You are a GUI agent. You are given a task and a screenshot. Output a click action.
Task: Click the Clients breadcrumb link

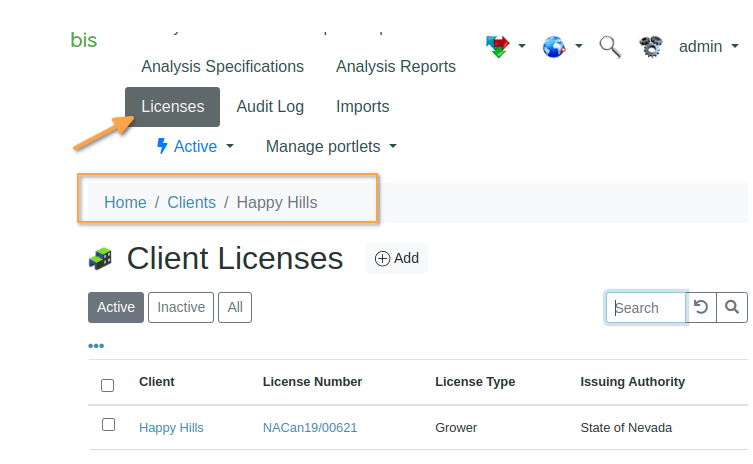191,202
